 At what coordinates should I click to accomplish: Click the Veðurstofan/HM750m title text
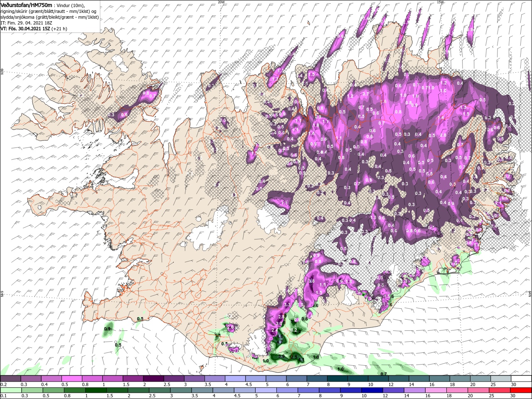click(x=26, y=5)
